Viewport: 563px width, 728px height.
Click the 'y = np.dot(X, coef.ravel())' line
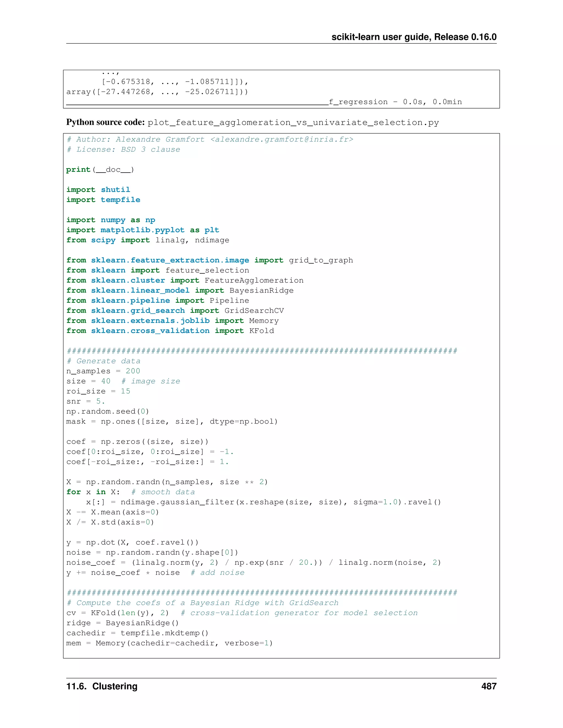[133, 542]
